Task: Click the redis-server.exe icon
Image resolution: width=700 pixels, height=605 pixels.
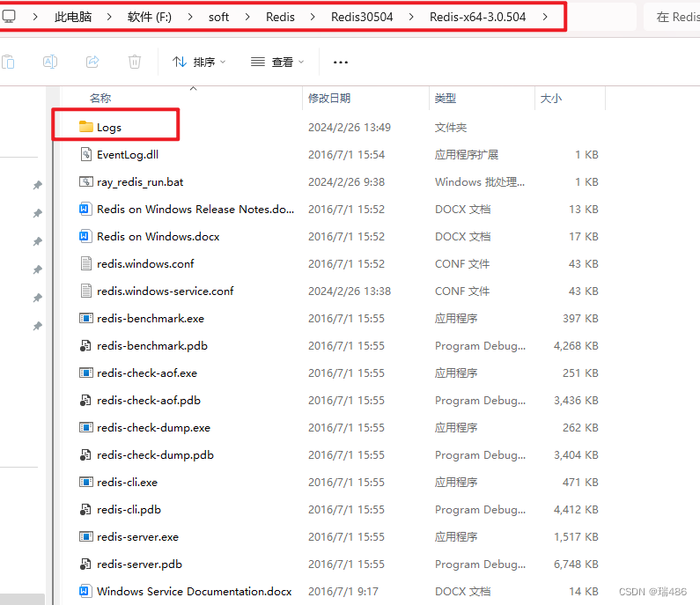Action: coord(86,536)
